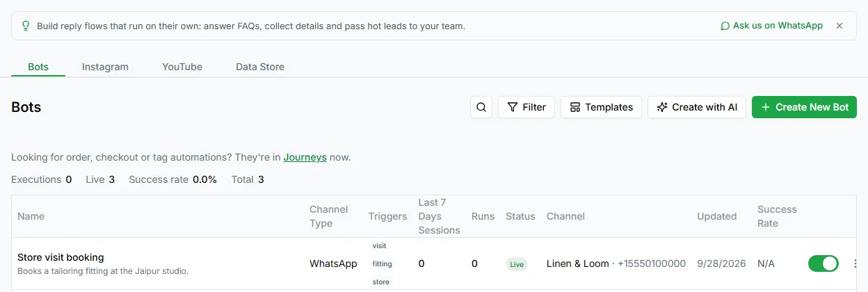Follow the Ask us on WhatsApp link

pos(772,26)
